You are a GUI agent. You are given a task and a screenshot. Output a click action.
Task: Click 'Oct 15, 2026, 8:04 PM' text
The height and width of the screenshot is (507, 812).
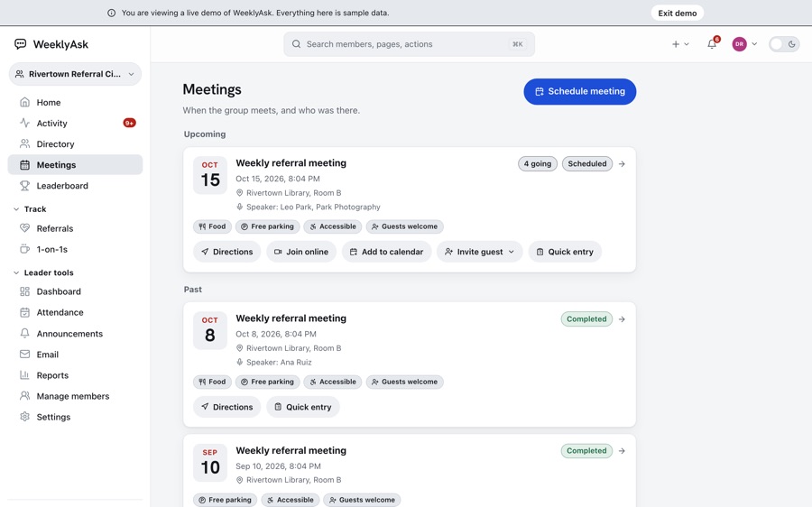(278, 179)
